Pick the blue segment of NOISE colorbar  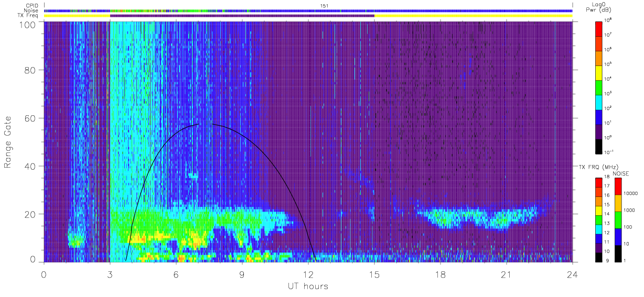coord(617,236)
